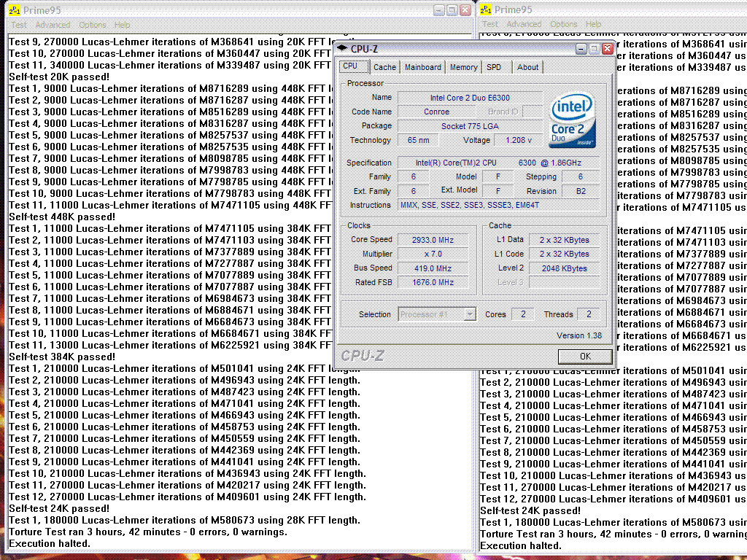Image resolution: width=747 pixels, height=560 pixels.
Task: Click the Code Name value "Conroe"
Action: coord(436,112)
